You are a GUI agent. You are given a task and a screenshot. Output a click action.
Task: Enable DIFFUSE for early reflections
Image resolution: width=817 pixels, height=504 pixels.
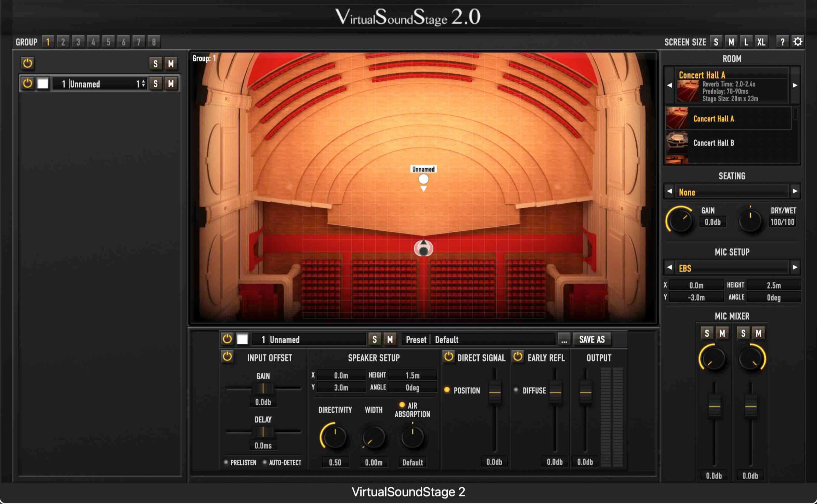click(x=516, y=391)
